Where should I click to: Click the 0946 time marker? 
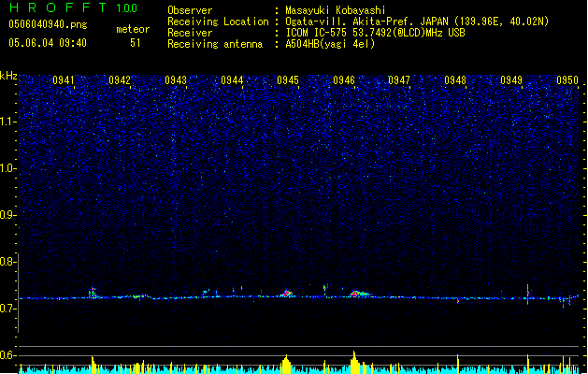click(344, 80)
